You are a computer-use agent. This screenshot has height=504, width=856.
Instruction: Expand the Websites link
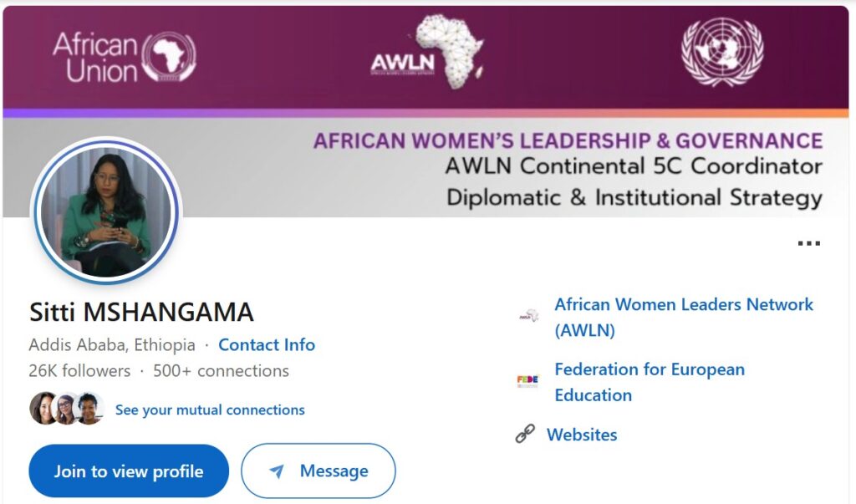coord(582,435)
